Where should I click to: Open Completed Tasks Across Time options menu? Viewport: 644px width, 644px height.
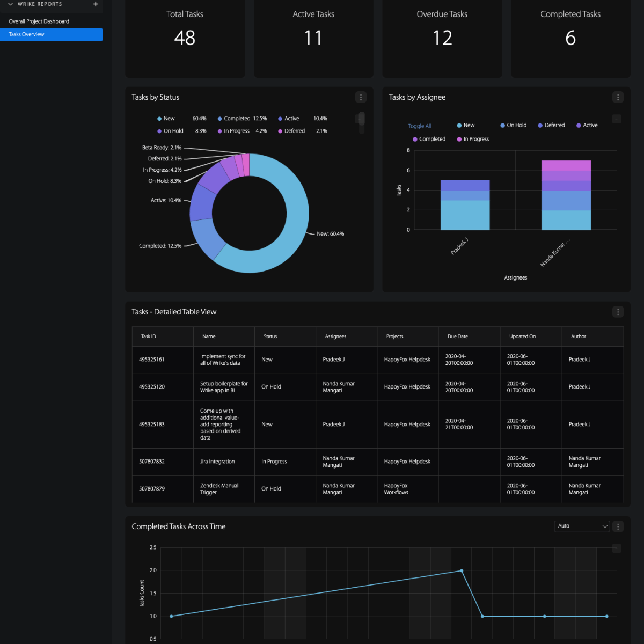618,526
